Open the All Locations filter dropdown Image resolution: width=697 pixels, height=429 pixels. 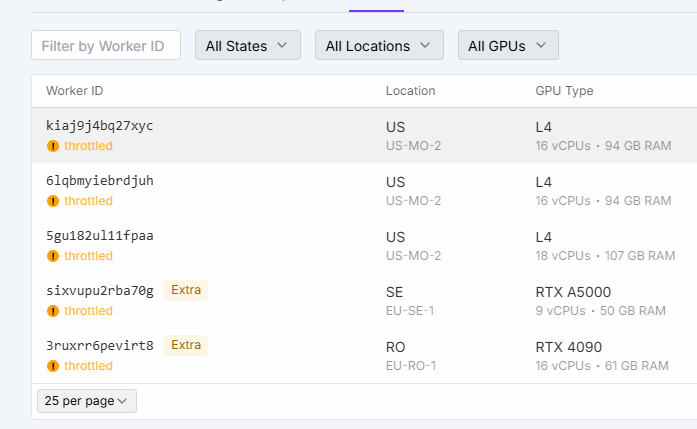pyautogui.click(x=379, y=45)
